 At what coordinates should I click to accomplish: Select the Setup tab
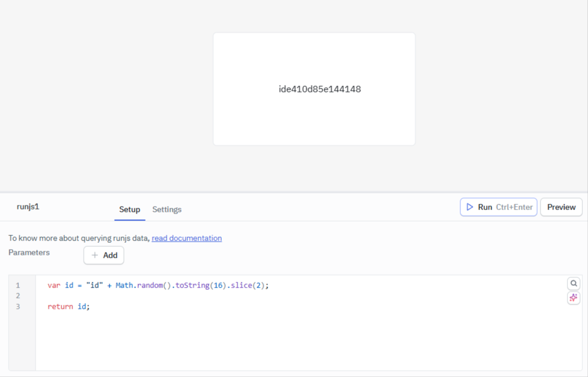130,209
